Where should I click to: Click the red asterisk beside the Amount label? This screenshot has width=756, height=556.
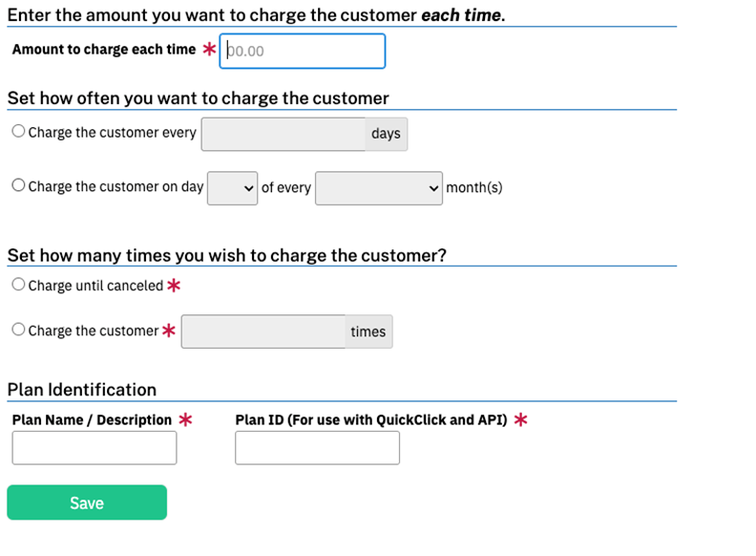pyautogui.click(x=209, y=50)
